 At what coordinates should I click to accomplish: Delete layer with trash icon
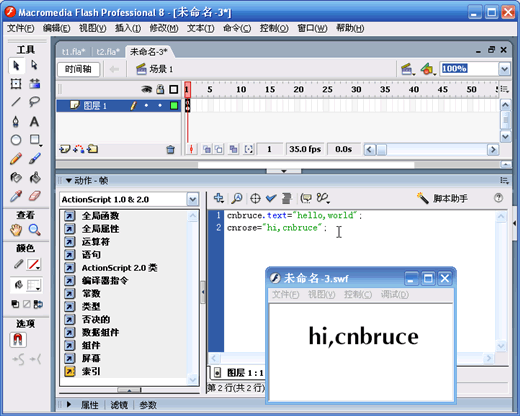pyautogui.click(x=170, y=150)
